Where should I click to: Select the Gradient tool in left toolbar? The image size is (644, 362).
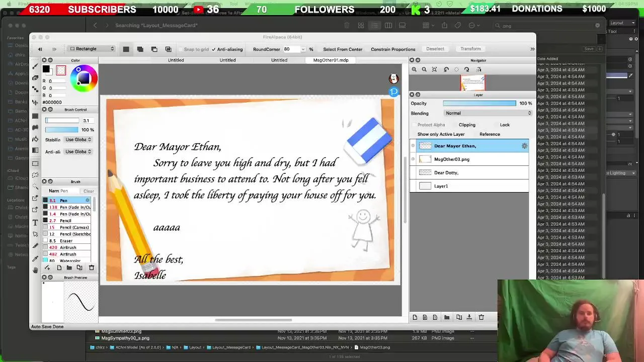[x=35, y=150]
